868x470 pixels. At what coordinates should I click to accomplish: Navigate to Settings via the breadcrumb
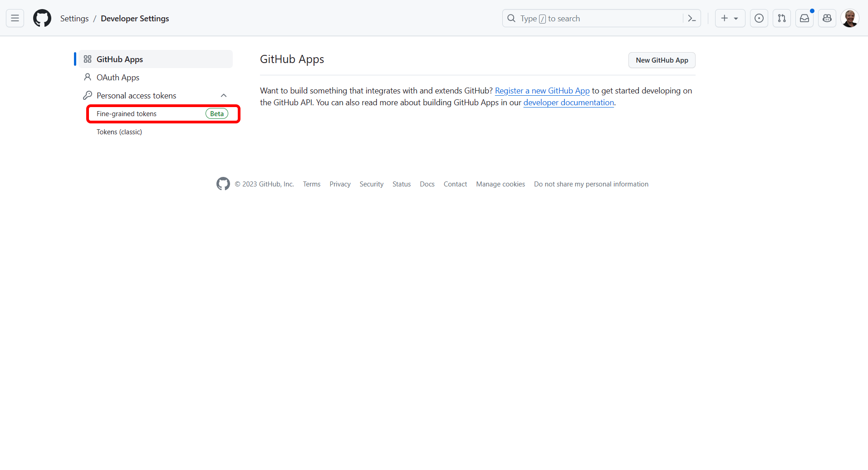click(x=74, y=18)
